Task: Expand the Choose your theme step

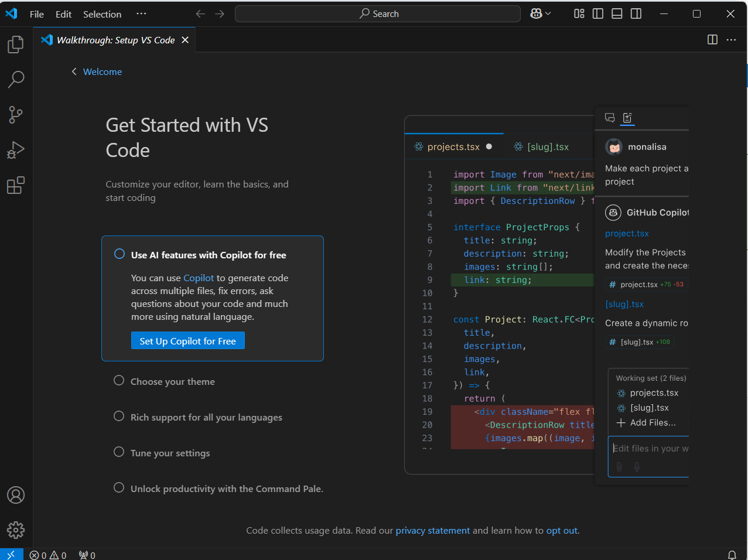Action: [x=173, y=382]
